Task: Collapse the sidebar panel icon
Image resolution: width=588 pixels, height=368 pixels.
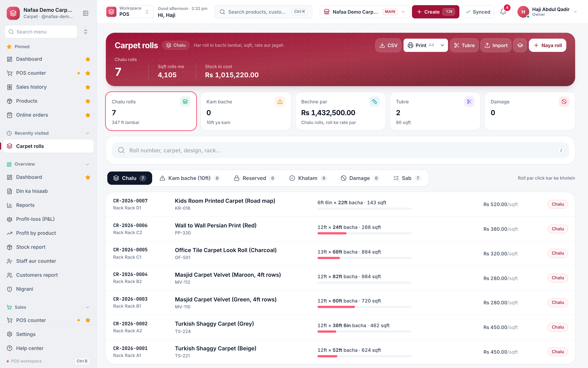Action: pyautogui.click(x=85, y=13)
